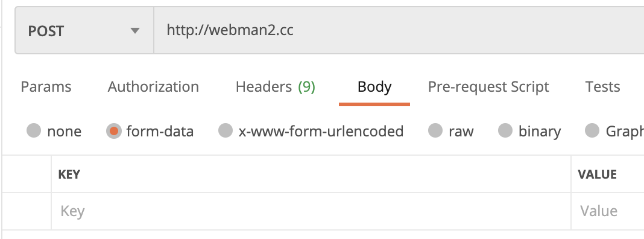Click the request URL field webman2.cc
The height and width of the screenshot is (239, 644).
pyautogui.click(x=399, y=30)
